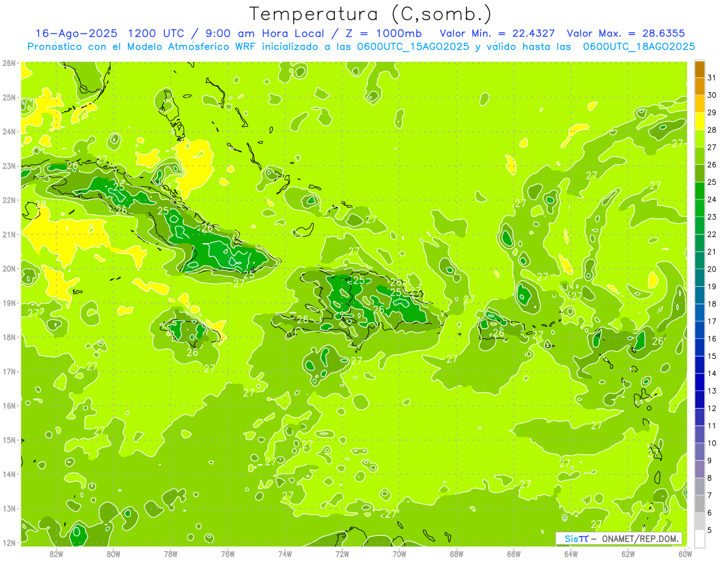This screenshot has height=562, width=728.
Task: Select the orange-yellow 29–30 legend color swatch
Action: (x=699, y=104)
